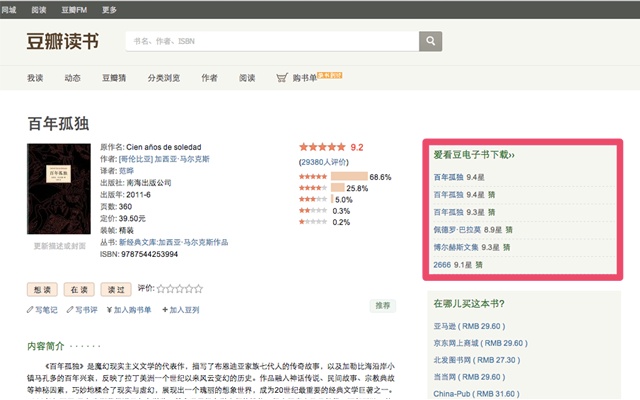Screen dimensions: 640x400
Task: Open author link 加西亚·马尔克斯
Action: pos(164,159)
